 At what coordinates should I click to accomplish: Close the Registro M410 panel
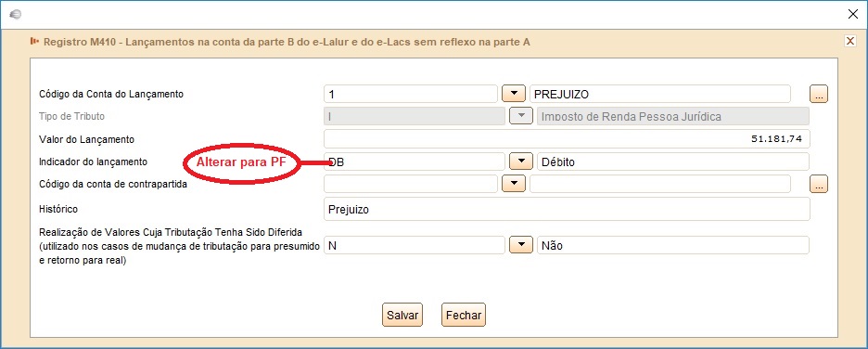point(849,41)
